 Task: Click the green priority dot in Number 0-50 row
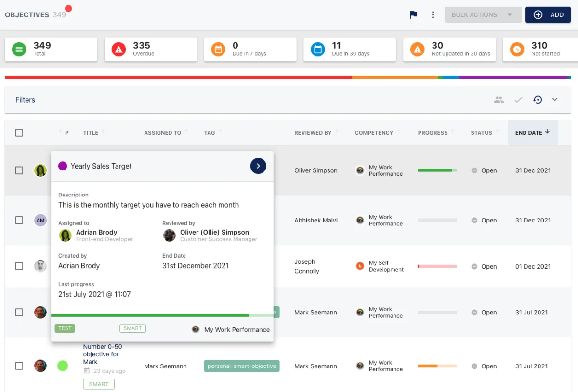pyautogui.click(x=63, y=366)
